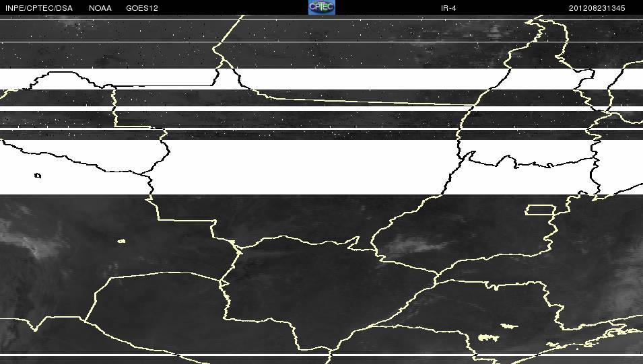Screen dimensions: 643x364
Task: Click small yellow island above the large one
Action: coord(509,326)
